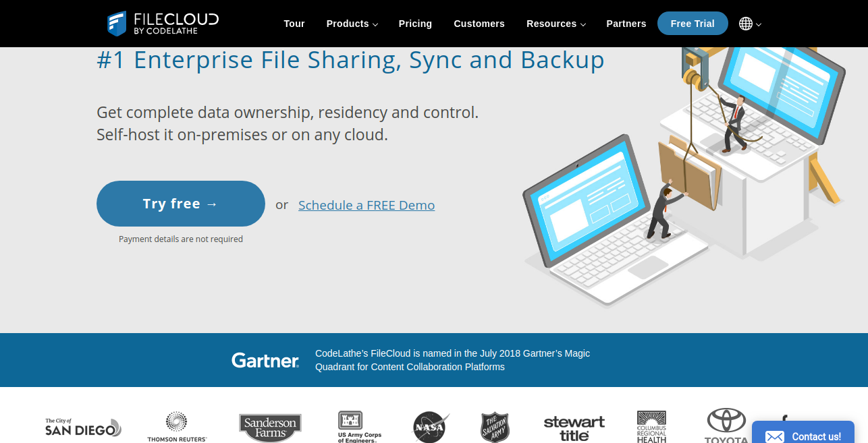Follow the Schedule a FREE Demo link
This screenshot has width=868, height=443.
(x=367, y=205)
